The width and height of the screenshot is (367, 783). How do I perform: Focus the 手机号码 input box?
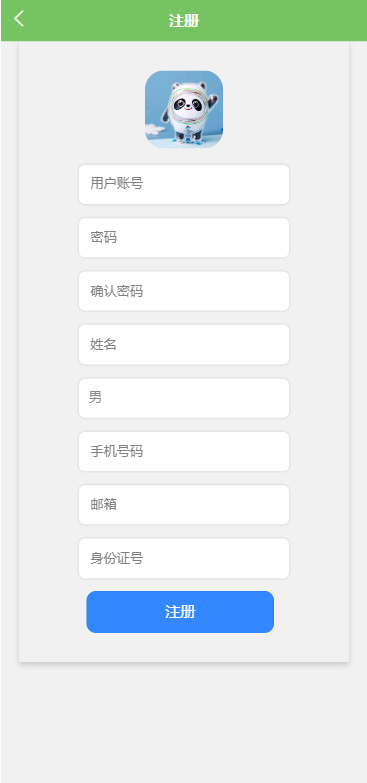coord(184,451)
